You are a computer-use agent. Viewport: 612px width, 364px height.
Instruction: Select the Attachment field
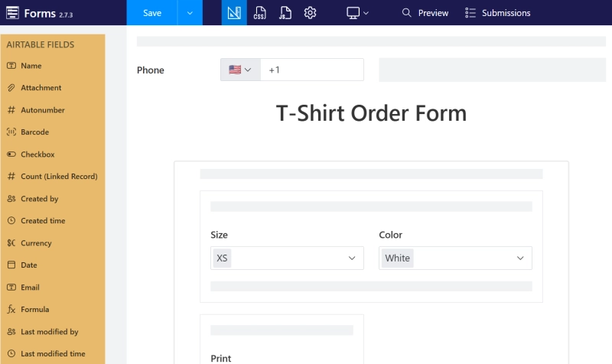pyautogui.click(x=53, y=88)
